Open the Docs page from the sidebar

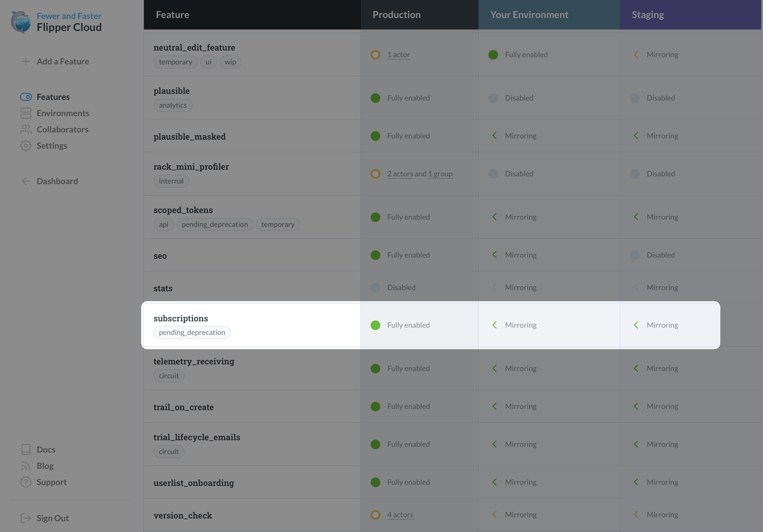pos(46,449)
